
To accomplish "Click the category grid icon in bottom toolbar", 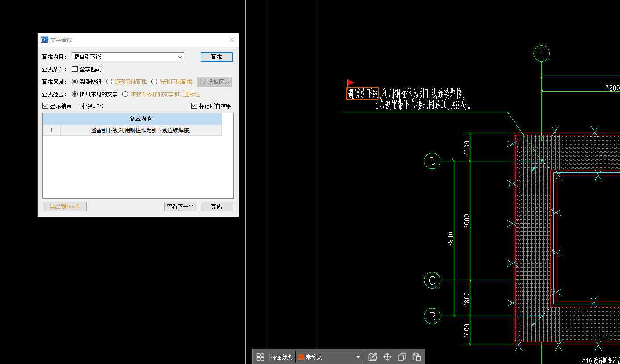I will coord(260,357).
